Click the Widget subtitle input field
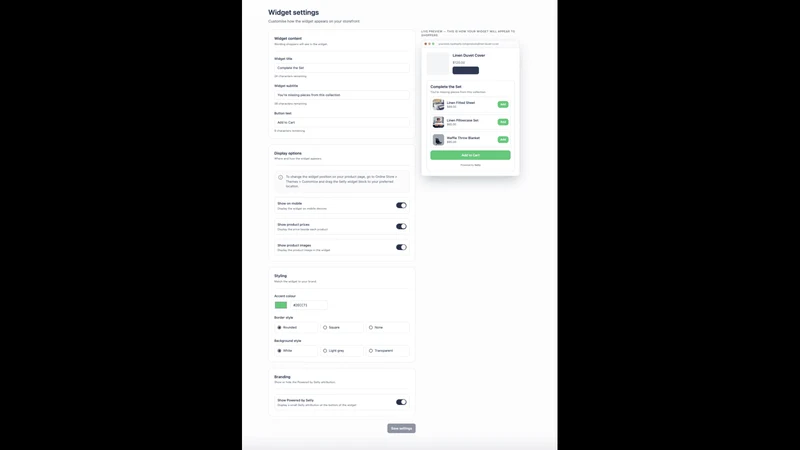Screen dimensions: 800x450 click(x=342, y=95)
